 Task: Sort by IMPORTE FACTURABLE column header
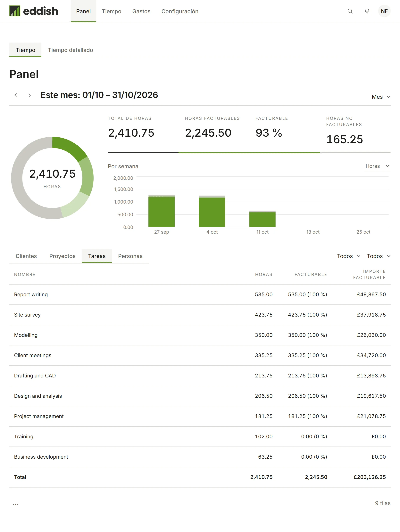click(370, 274)
